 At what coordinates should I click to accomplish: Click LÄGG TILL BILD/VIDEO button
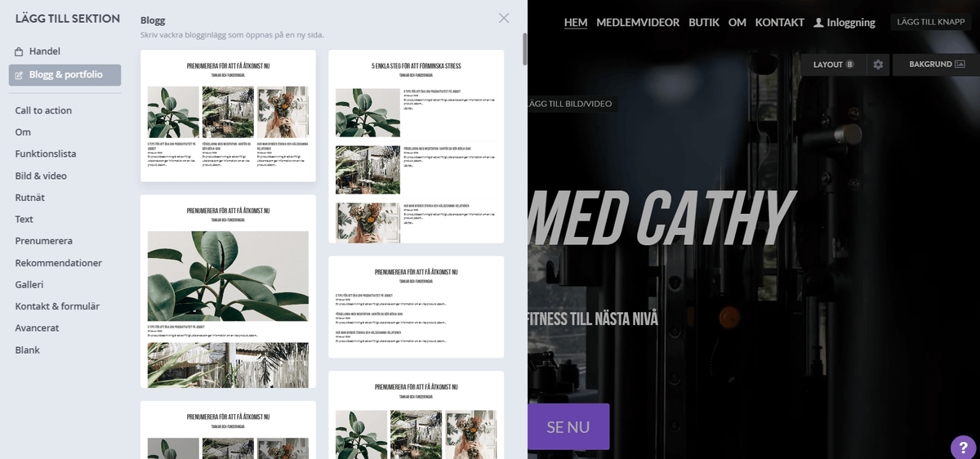[570, 104]
